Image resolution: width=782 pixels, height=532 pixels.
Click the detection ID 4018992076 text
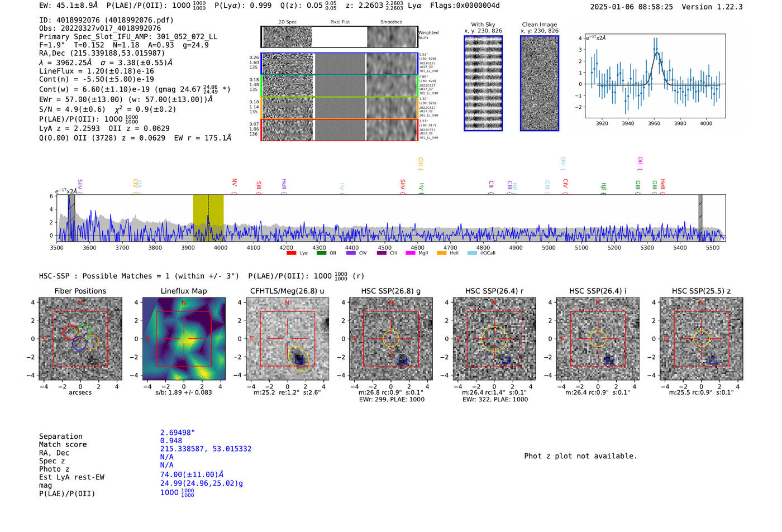point(106,20)
